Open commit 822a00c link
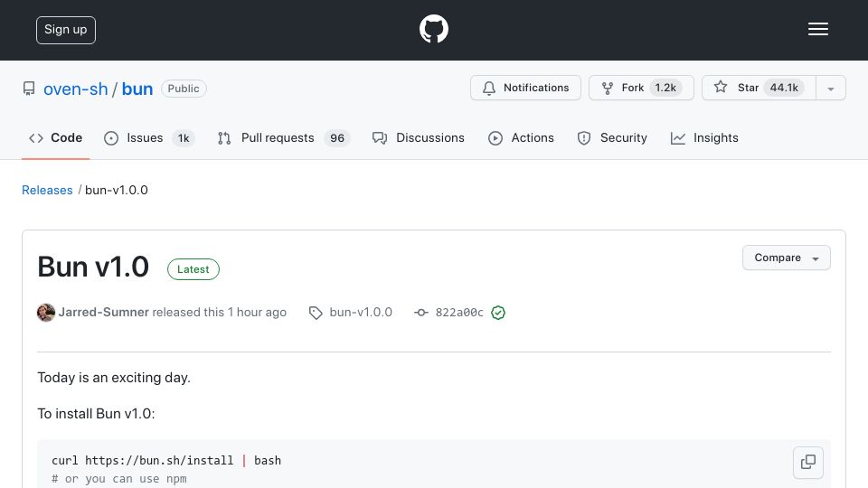Image resolution: width=868 pixels, height=488 pixels. click(459, 313)
